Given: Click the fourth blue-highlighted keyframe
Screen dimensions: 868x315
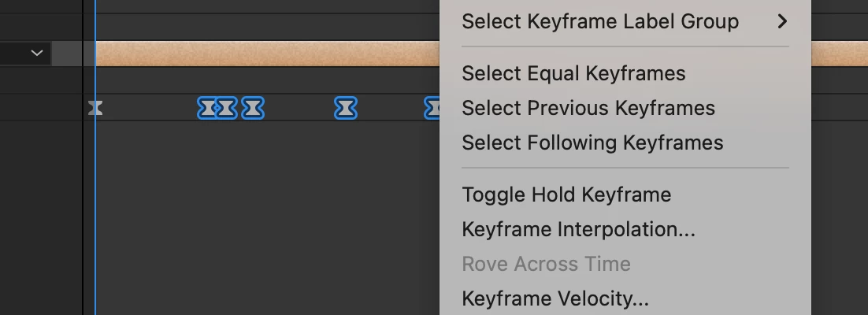Looking at the screenshot, I should click(346, 108).
